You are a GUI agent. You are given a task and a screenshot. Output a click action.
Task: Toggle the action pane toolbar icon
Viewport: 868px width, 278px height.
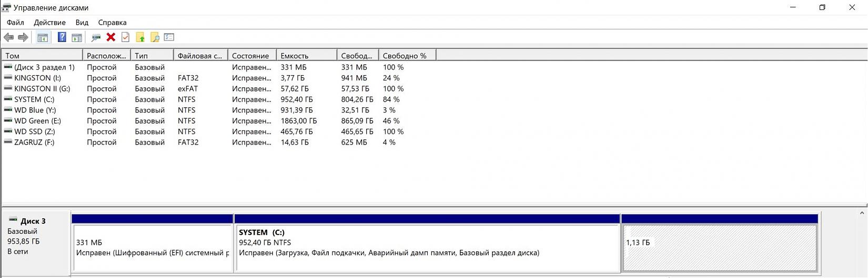pyautogui.click(x=77, y=37)
